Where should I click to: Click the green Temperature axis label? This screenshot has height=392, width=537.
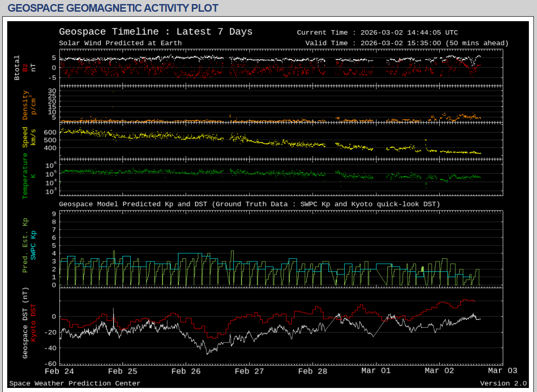coord(25,176)
